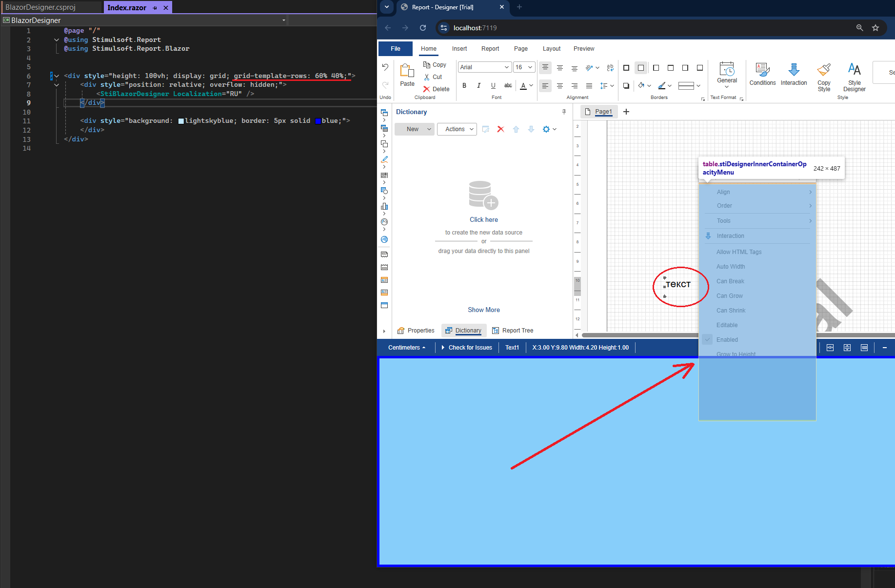Open the Conditions dialog from ribbon

pyautogui.click(x=762, y=75)
